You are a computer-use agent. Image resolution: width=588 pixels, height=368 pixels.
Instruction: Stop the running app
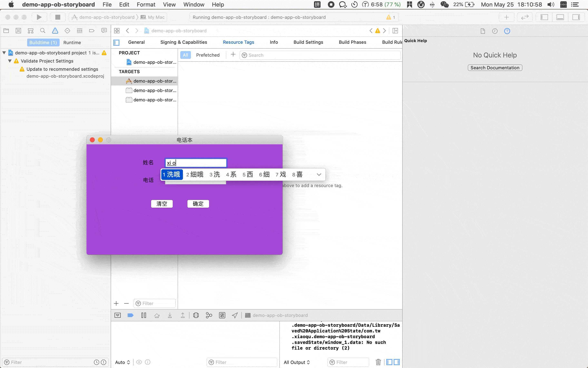(x=58, y=17)
